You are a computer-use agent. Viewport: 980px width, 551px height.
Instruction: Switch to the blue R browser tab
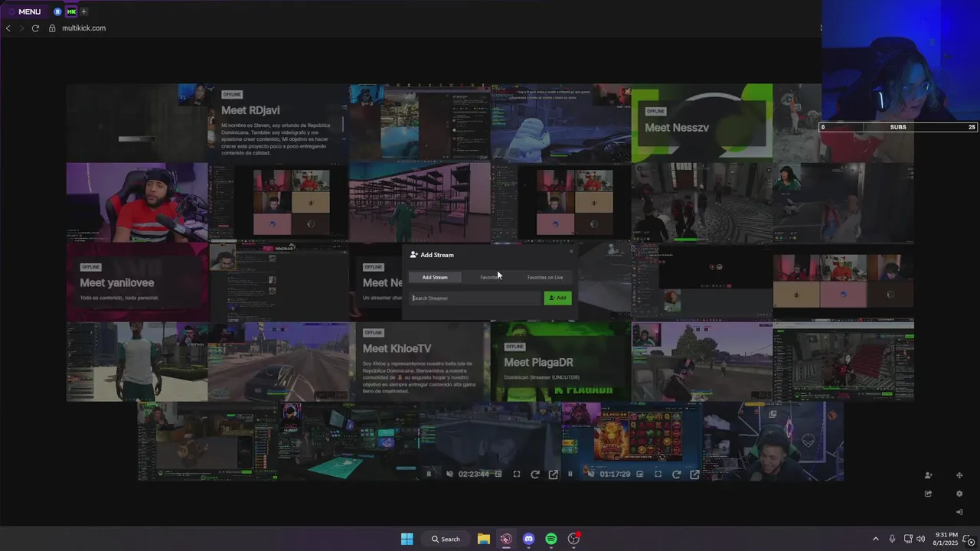57,11
